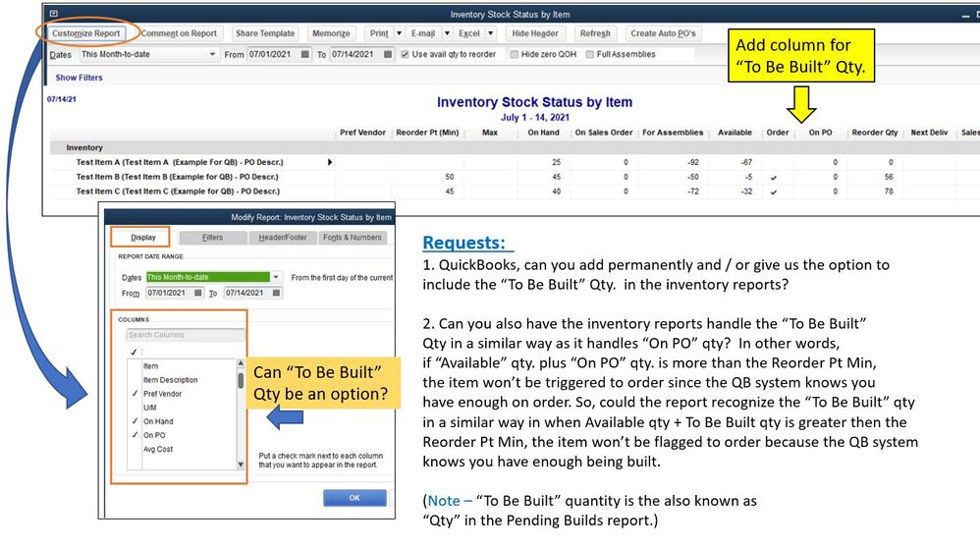Switch to the Header/Footer tab

(x=283, y=238)
